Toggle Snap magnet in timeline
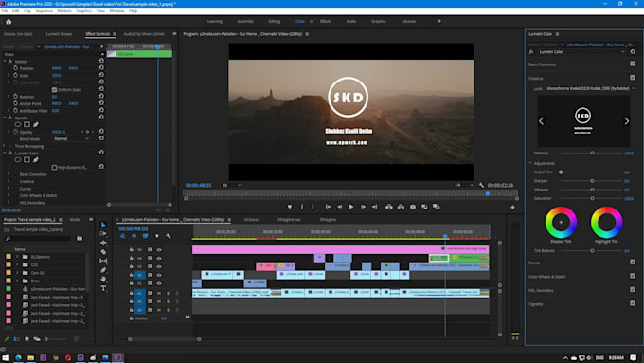The image size is (644, 363). point(134,236)
